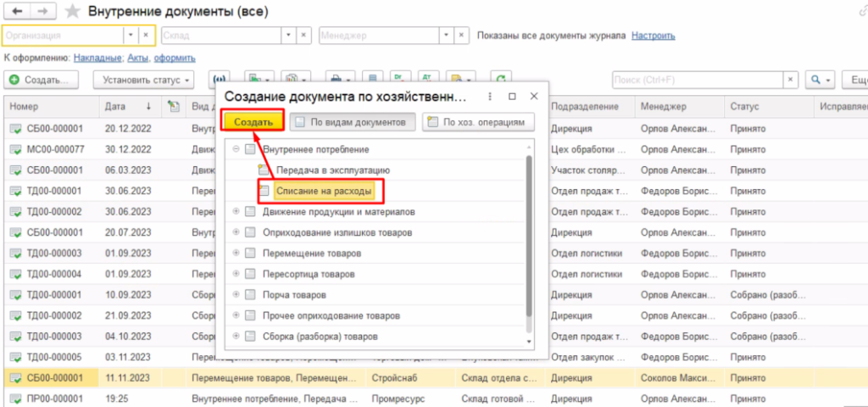868x407 pixels.
Task: Clear the Организация filter with X
Action: [146, 36]
